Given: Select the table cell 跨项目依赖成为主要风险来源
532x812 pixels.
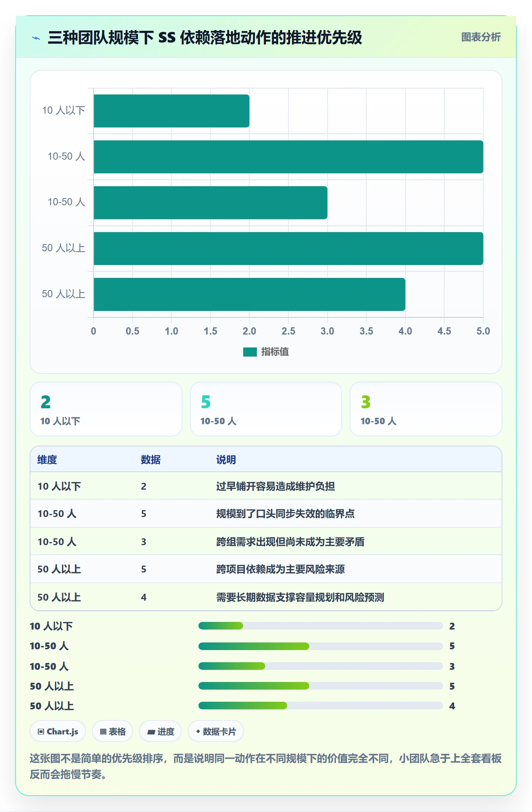Looking at the screenshot, I should pos(280,569).
